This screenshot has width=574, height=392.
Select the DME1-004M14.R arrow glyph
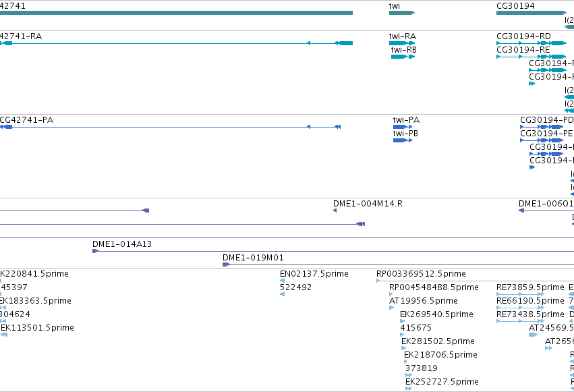pyautogui.click(x=335, y=211)
